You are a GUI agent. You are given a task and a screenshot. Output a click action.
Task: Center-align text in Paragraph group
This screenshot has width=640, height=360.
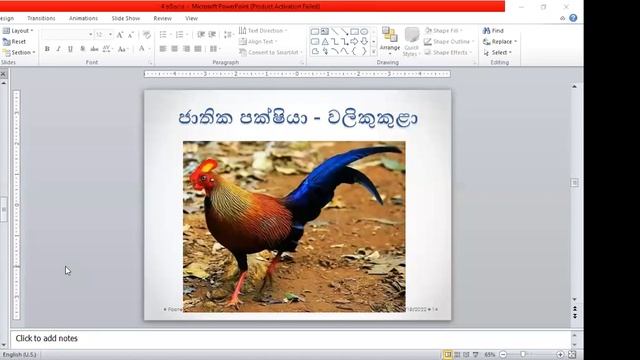click(175, 49)
